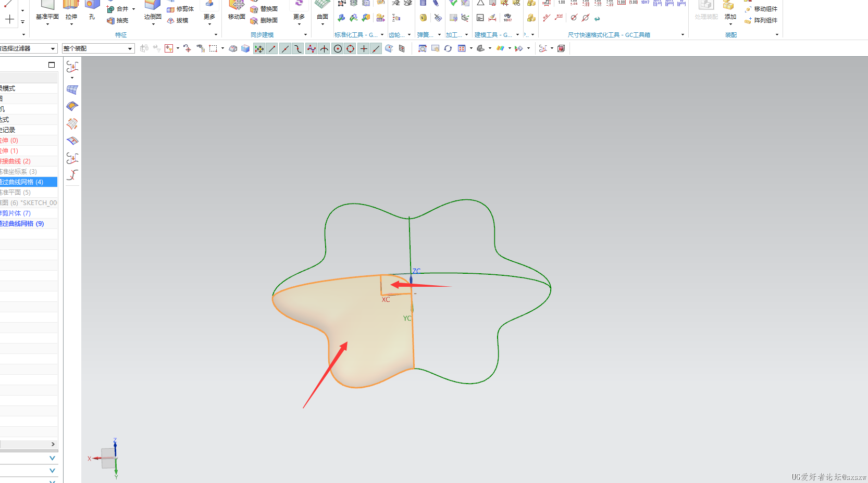The image size is (868, 483).
Task: Toggle the Arc Center snap
Action: [x=338, y=48]
